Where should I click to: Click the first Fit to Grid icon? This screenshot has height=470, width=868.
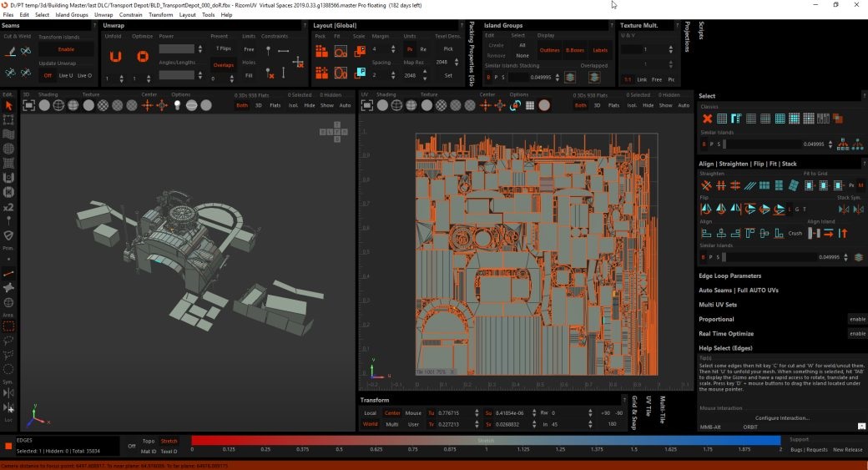pos(809,185)
